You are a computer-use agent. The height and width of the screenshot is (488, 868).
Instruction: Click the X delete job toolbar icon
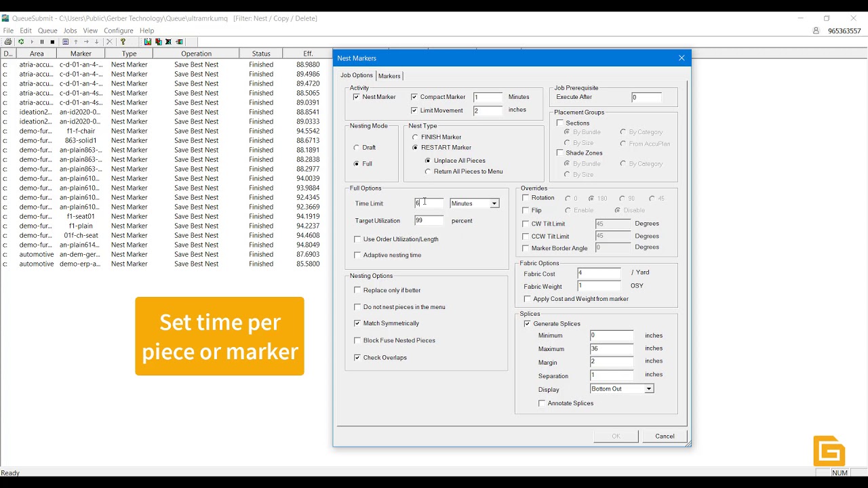pos(109,42)
